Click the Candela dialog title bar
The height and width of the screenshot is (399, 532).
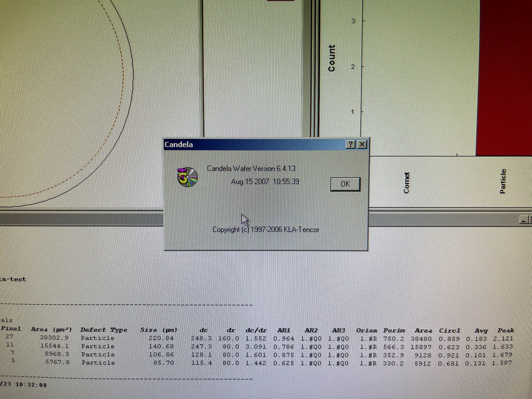pos(240,144)
